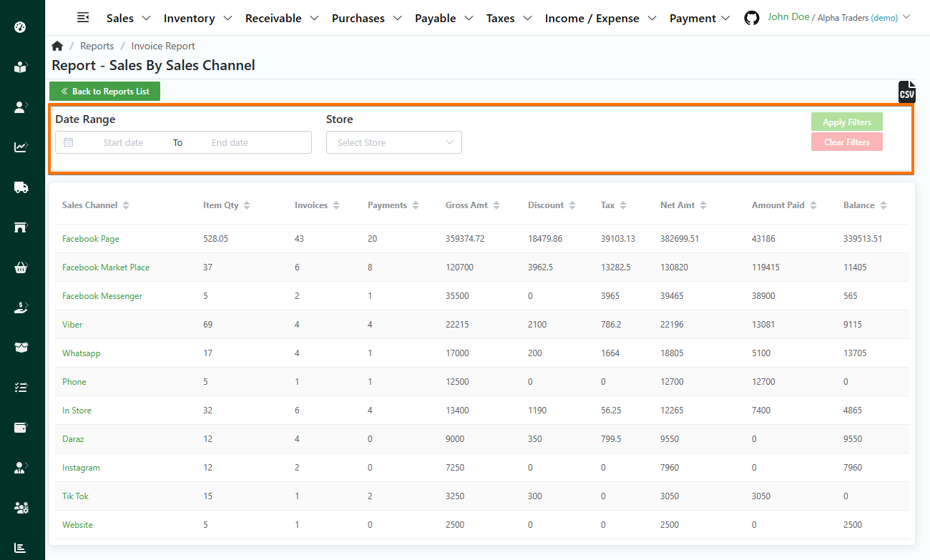
Task: Click gross amount 359374.72 cell
Action: pyautogui.click(x=465, y=239)
